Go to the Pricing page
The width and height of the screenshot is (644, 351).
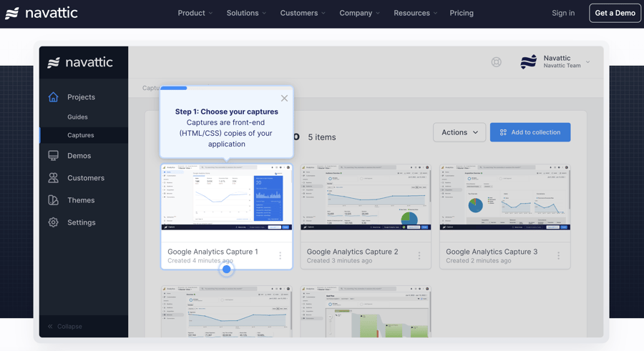click(462, 13)
